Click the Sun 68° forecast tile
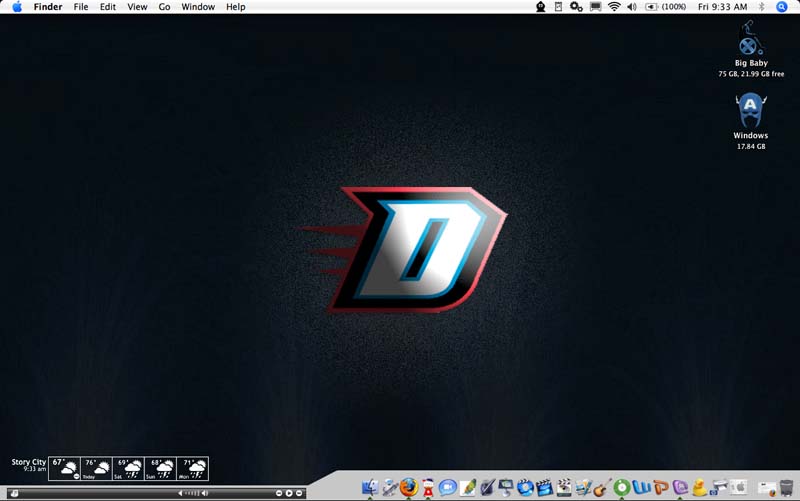800x501 pixels. (160, 468)
